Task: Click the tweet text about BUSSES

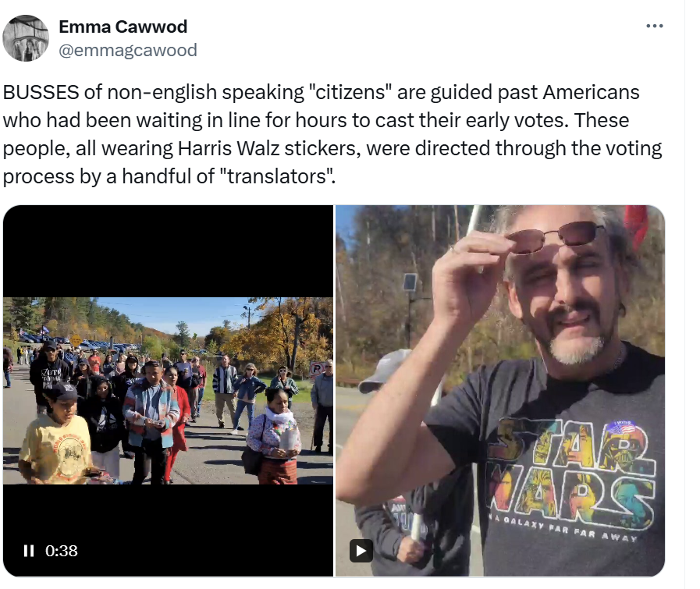Action: (332, 134)
